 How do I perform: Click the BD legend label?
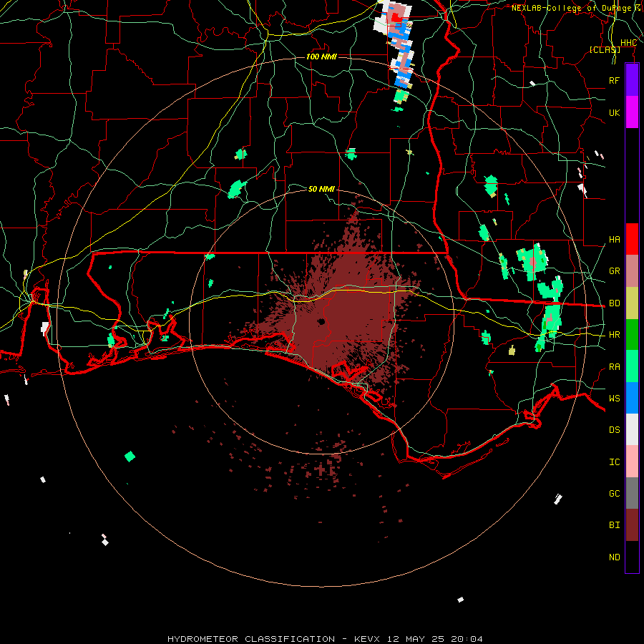tap(615, 303)
